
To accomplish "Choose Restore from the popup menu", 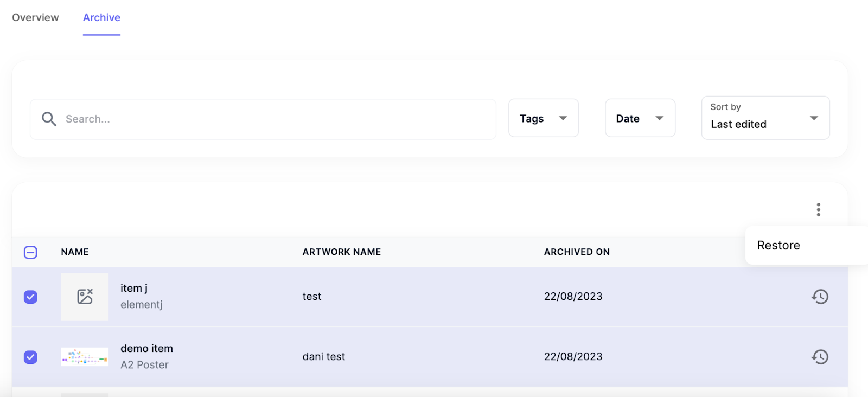I will pos(778,245).
